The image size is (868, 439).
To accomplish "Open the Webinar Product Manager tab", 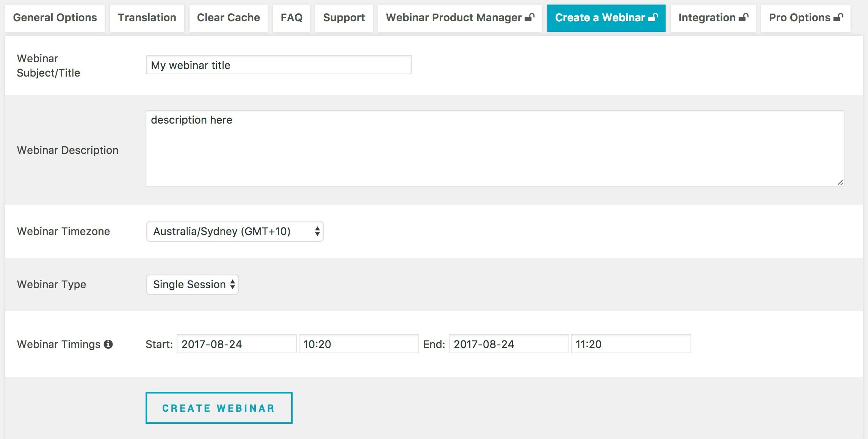I will [x=453, y=17].
